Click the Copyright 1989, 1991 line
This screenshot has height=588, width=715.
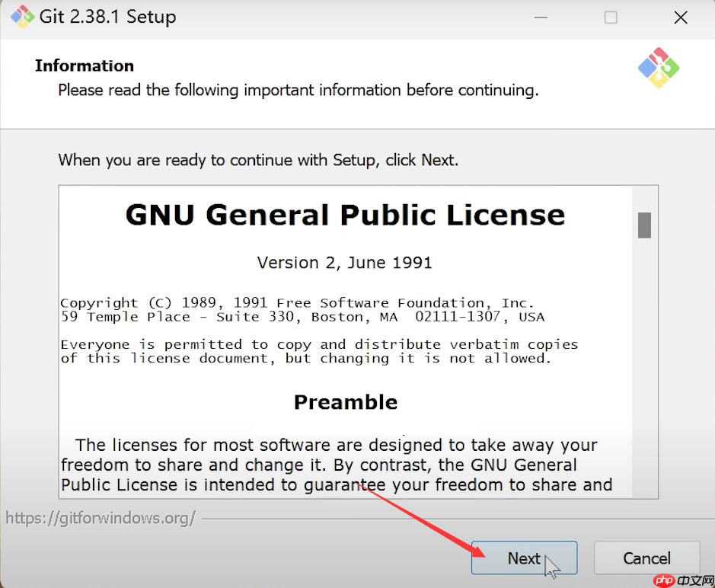[x=297, y=303]
